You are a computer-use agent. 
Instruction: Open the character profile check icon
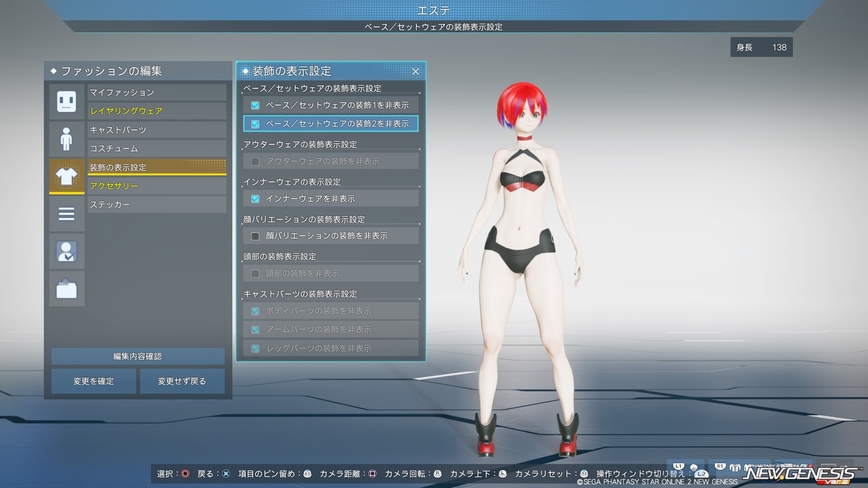click(67, 252)
